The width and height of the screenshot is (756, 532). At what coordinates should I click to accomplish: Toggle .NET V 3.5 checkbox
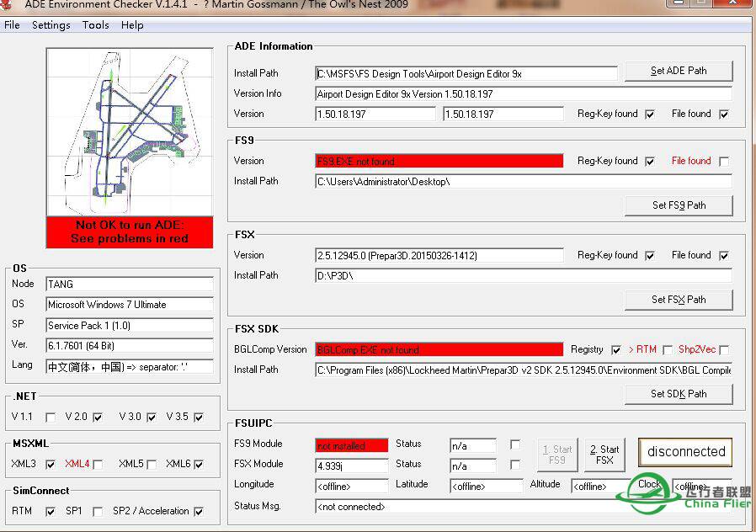point(199,418)
